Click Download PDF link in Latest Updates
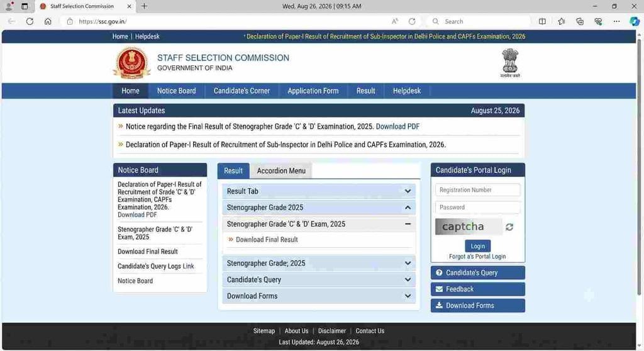The width and height of the screenshot is (644, 351). point(397,126)
